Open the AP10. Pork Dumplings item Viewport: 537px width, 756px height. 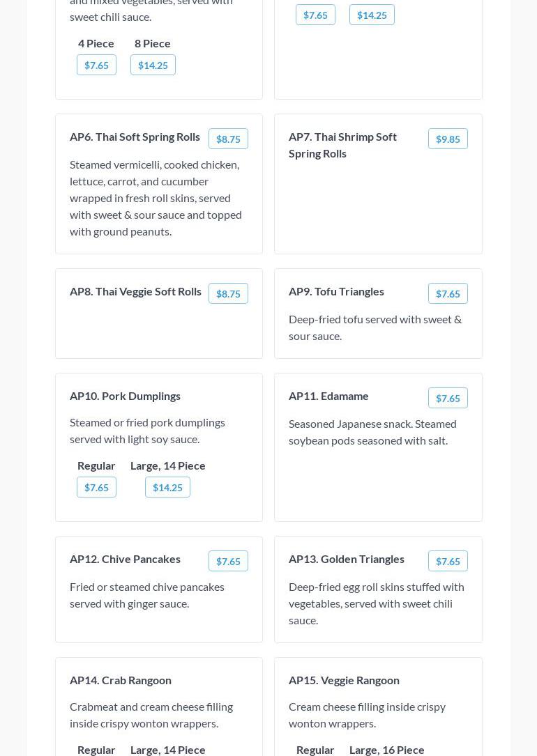coord(125,396)
